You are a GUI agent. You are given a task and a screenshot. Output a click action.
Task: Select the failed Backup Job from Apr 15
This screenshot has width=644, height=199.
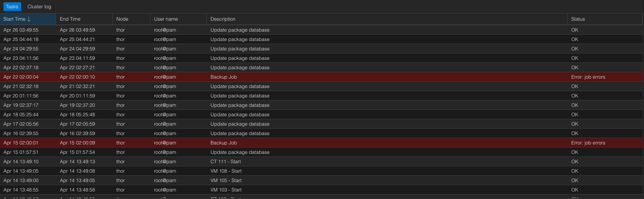click(x=224, y=143)
